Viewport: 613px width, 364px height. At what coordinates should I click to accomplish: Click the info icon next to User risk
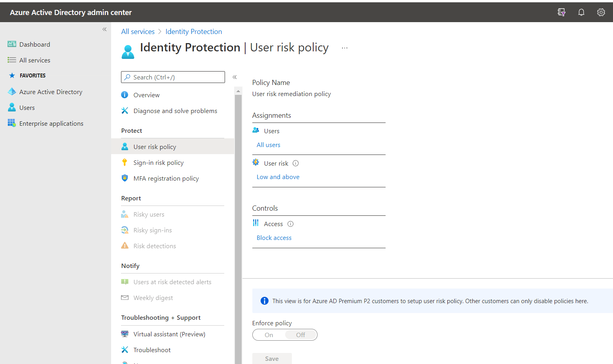click(x=295, y=163)
